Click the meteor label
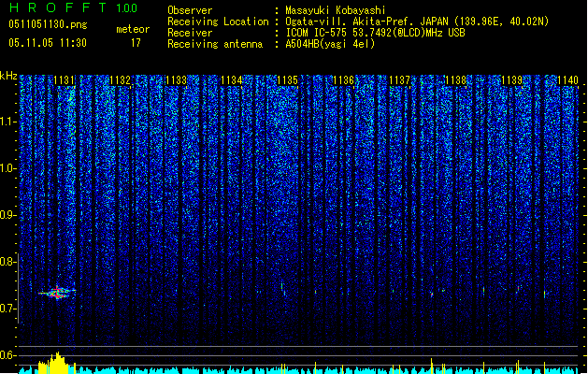 tap(133, 29)
